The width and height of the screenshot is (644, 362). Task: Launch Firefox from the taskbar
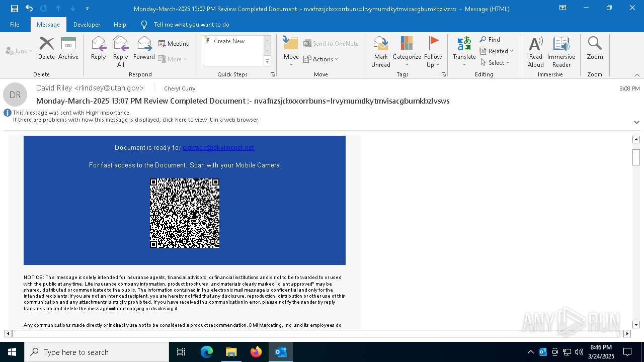click(256, 352)
